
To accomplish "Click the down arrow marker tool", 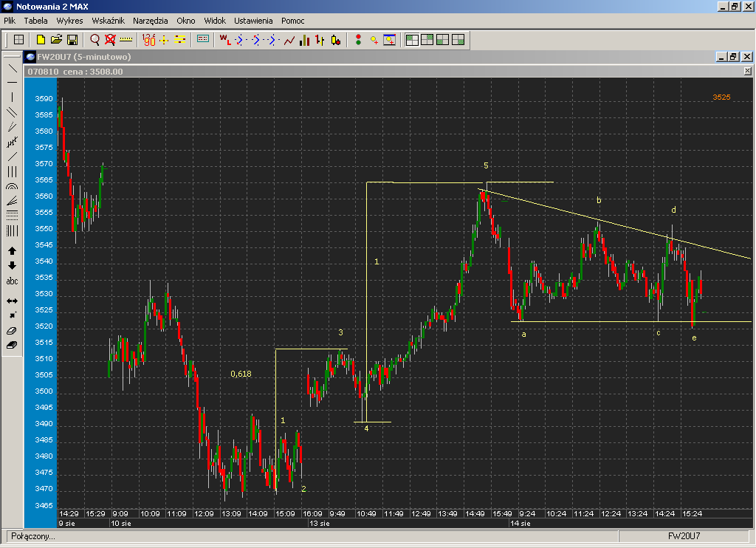I will click(x=12, y=265).
